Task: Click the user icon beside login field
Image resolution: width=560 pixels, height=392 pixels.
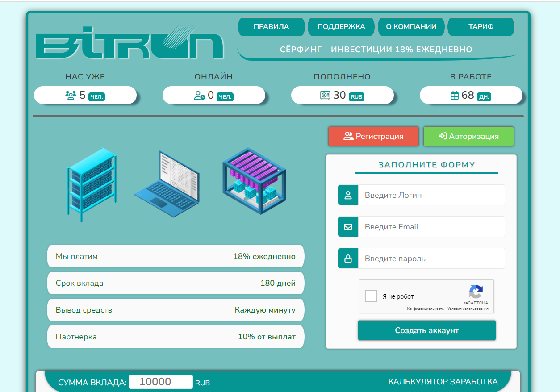Action: tap(348, 195)
